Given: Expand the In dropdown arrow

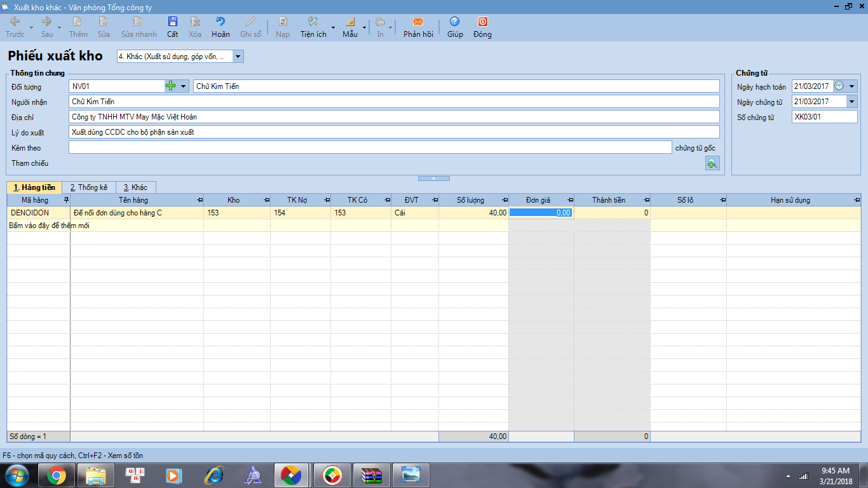Looking at the screenshot, I should tap(390, 27).
